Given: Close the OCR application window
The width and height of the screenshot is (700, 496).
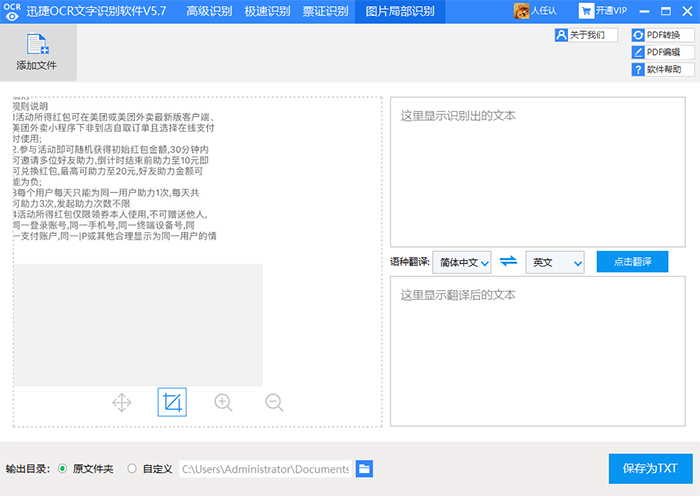Looking at the screenshot, I should click(688, 11).
